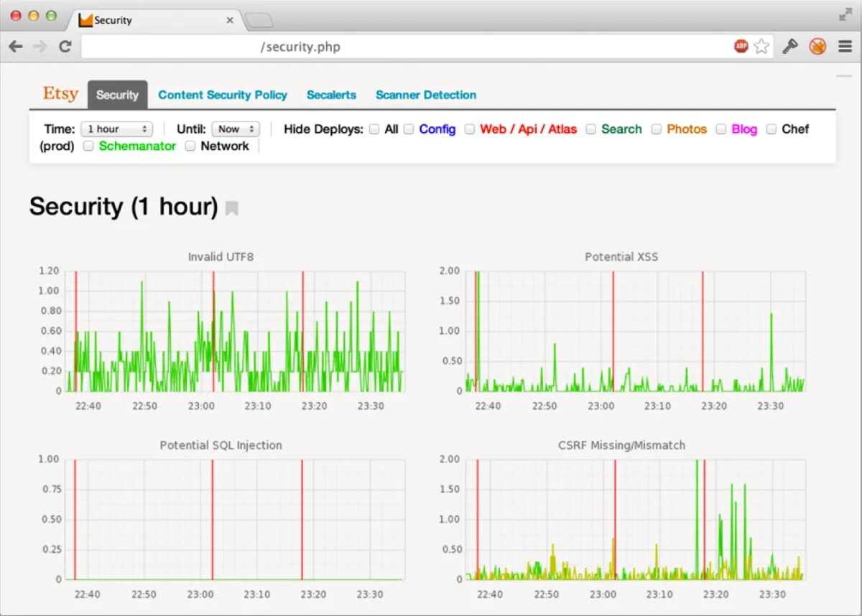Open the Until dropdown showing Now

pyautogui.click(x=236, y=129)
